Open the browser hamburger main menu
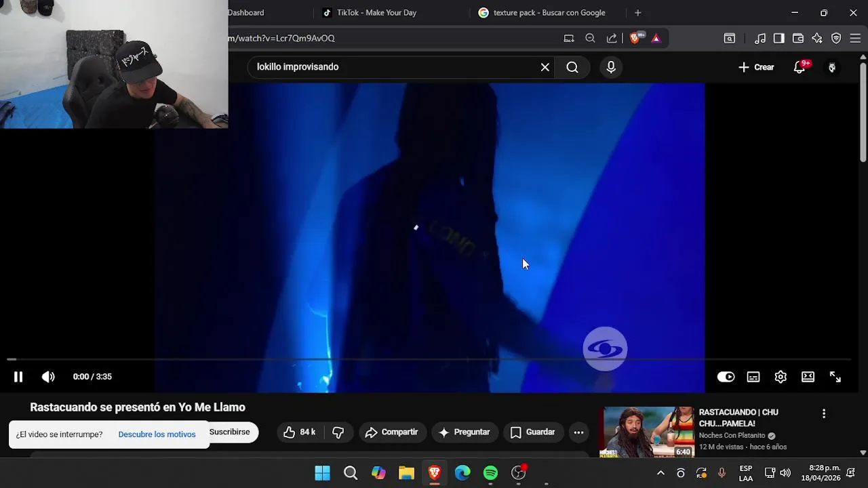 855,39
